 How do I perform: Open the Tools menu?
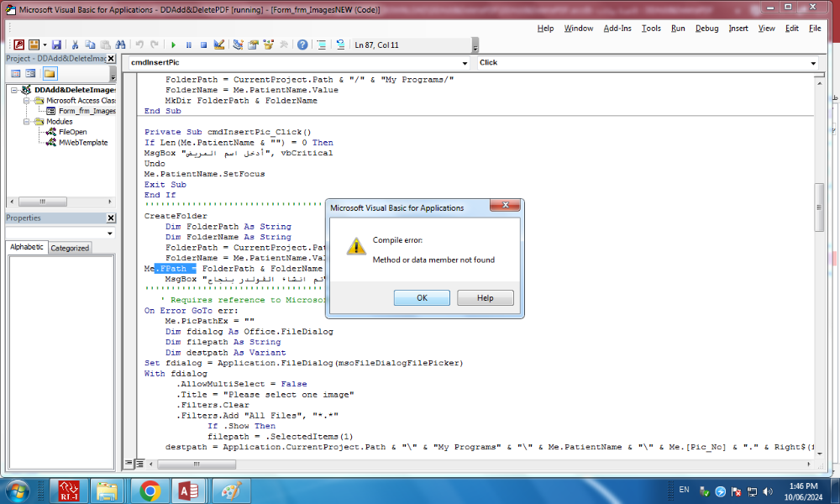(x=652, y=29)
